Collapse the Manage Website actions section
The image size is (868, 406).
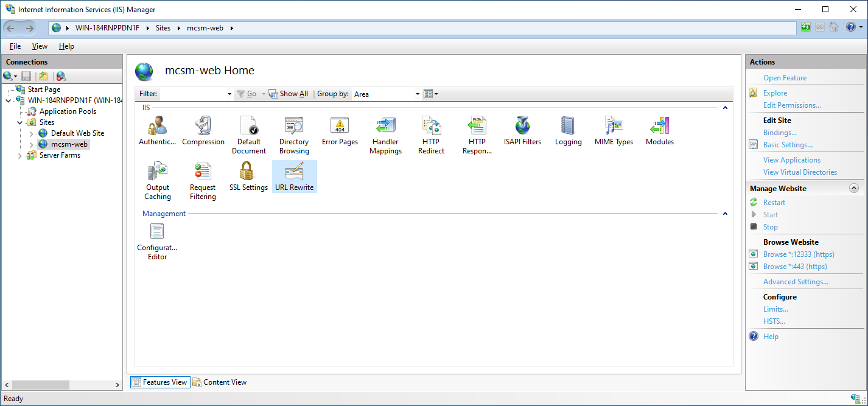(854, 189)
